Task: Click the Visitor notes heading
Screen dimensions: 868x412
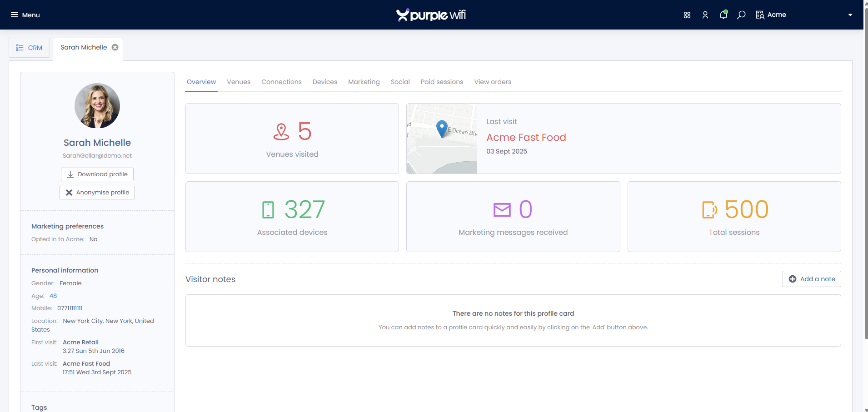Action: pyautogui.click(x=210, y=279)
